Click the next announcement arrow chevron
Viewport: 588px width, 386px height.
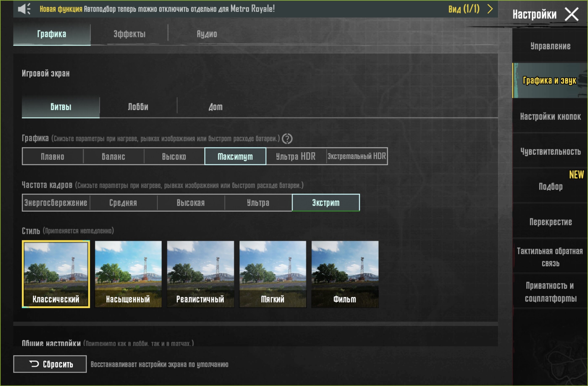pyautogui.click(x=490, y=9)
